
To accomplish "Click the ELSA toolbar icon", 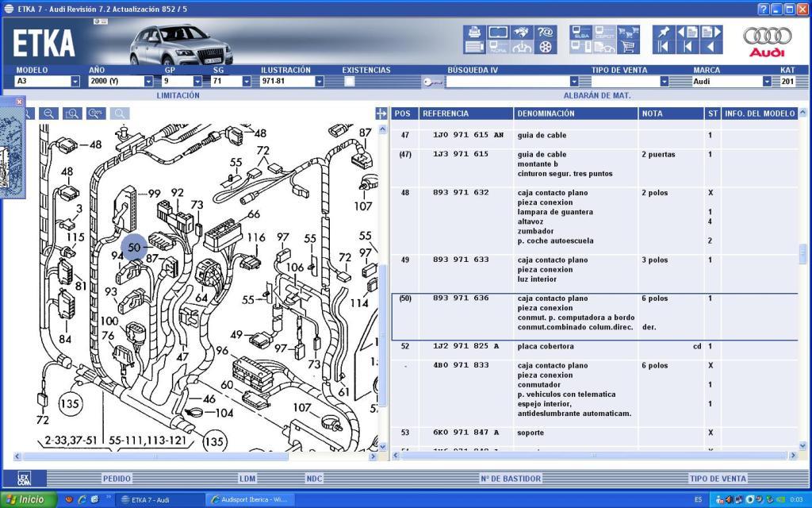I will pos(581,32).
